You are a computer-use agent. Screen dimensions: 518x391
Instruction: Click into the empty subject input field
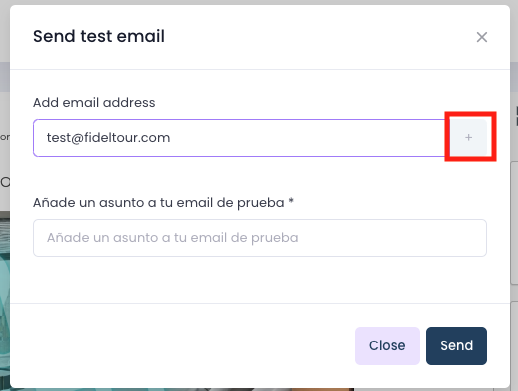[x=260, y=238]
